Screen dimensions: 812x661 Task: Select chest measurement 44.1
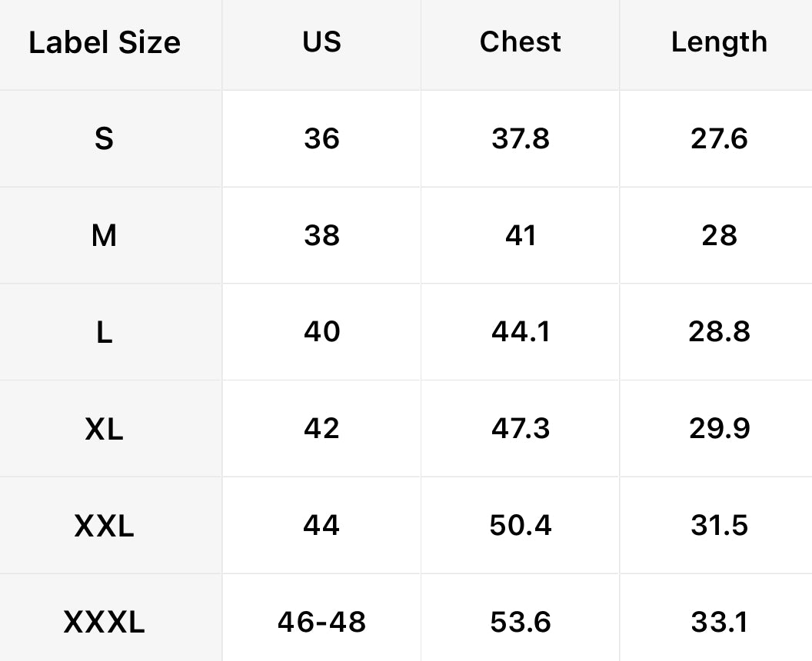pos(521,332)
